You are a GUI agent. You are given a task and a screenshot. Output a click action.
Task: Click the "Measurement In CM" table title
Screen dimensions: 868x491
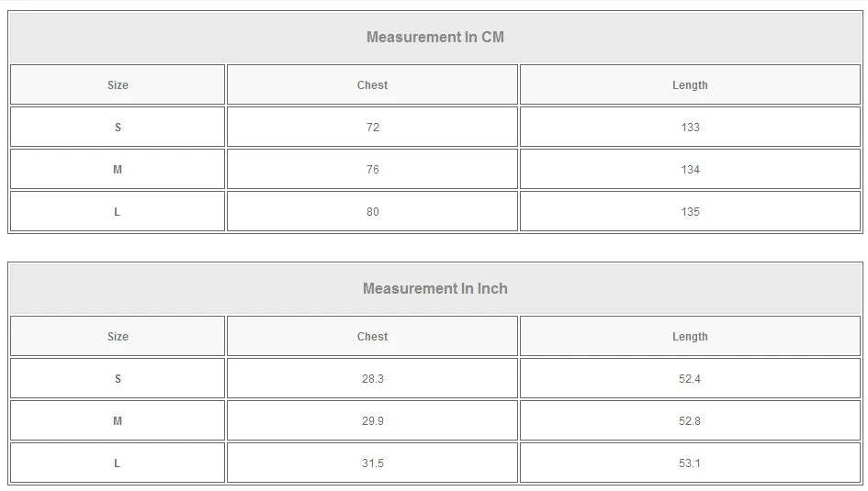(x=434, y=38)
